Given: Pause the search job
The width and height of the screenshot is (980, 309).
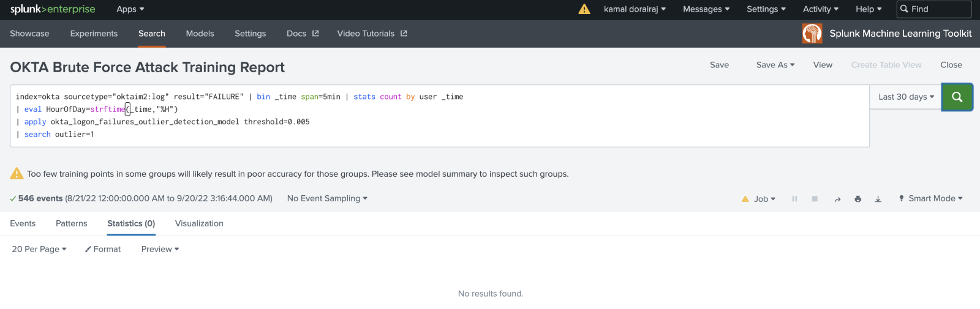Looking at the screenshot, I should point(794,199).
